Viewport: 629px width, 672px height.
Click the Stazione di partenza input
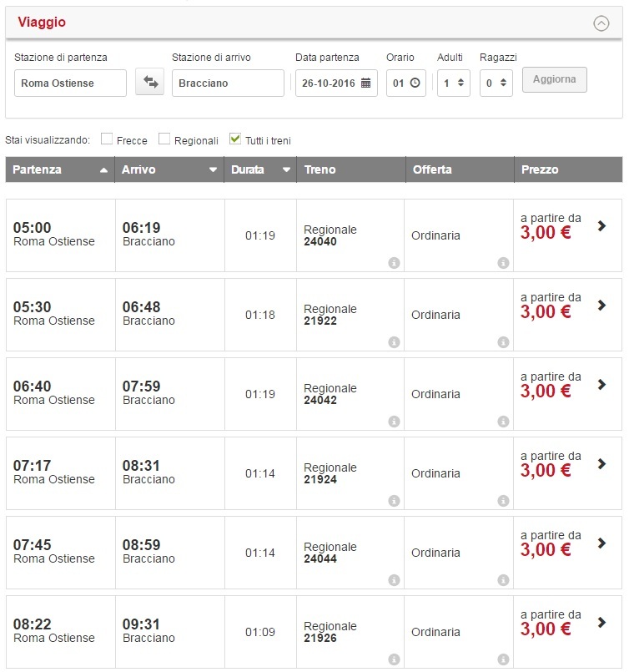70,83
